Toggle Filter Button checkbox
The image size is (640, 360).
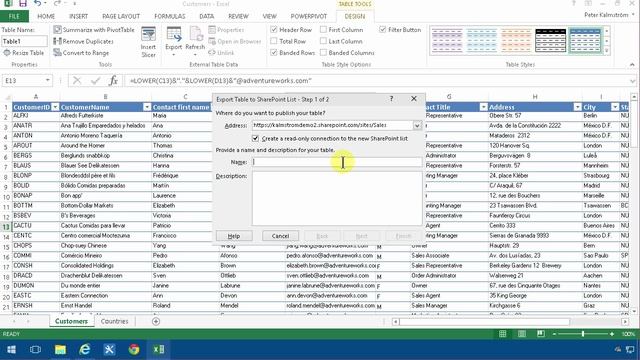click(383, 30)
